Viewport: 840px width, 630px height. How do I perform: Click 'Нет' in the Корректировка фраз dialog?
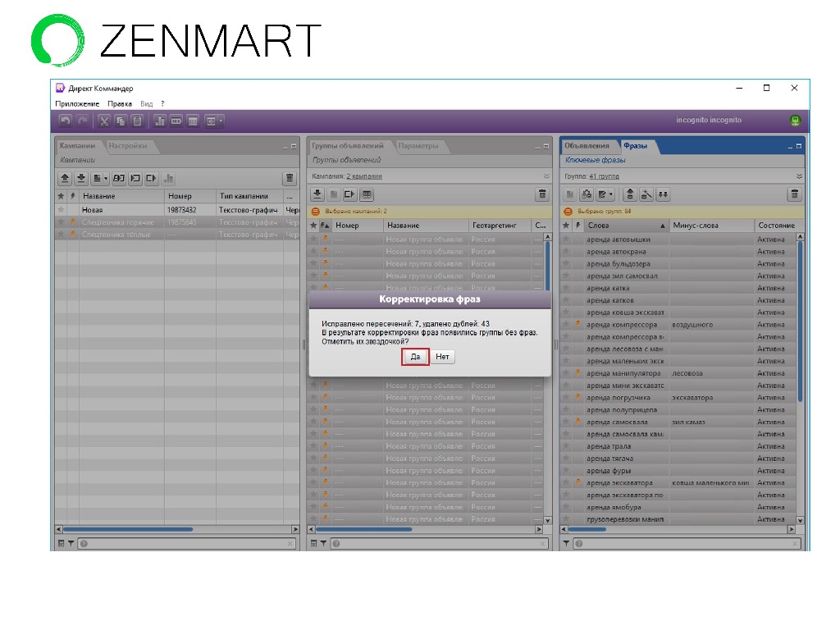click(442, 357)
